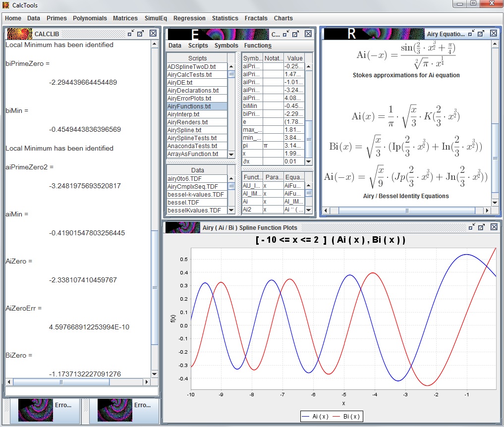Click the Equa... column header in functions table
Image resolution: width=504 pixels, height=427 pixels.
(x=293, y=177)
